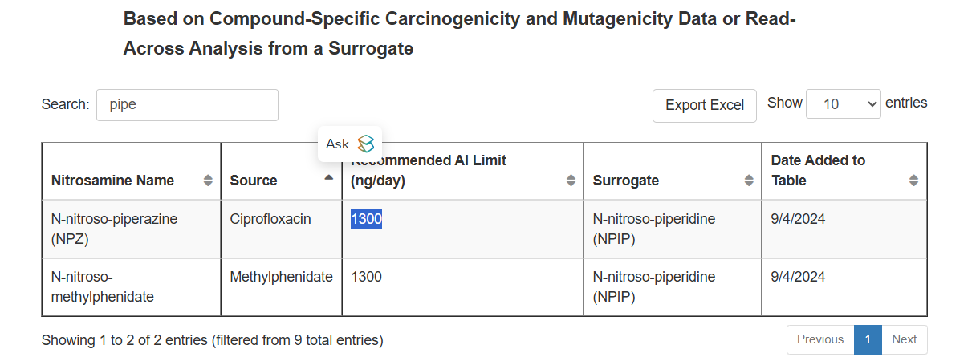Go to the Next page
Screen dimensions: 980x357
pos(905,339)
